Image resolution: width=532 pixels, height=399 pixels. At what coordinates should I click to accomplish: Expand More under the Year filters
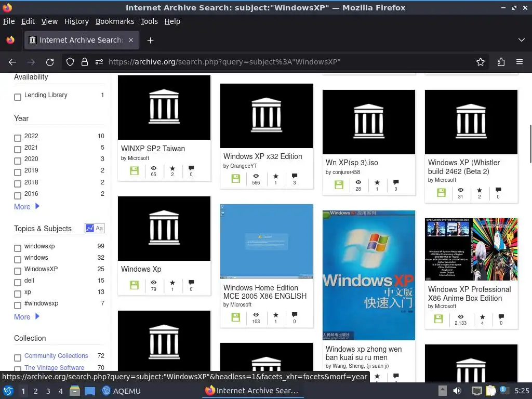click(27, 207)
